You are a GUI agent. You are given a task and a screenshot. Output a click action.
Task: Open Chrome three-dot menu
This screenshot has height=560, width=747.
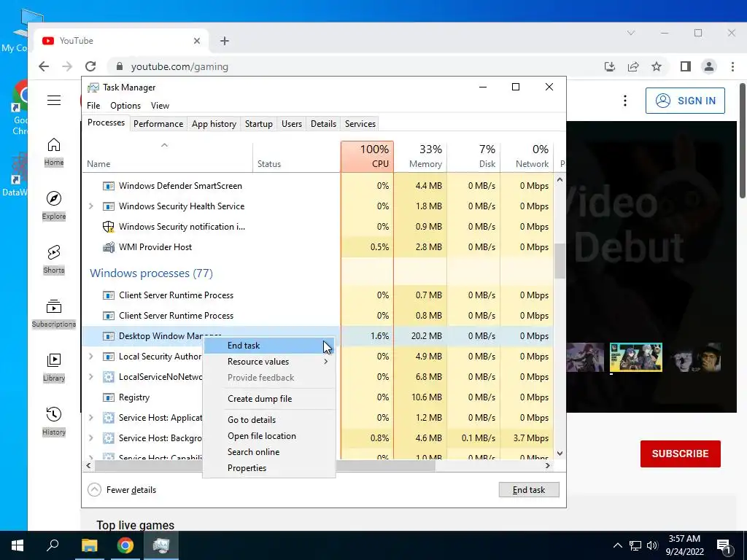pos(732,66)
